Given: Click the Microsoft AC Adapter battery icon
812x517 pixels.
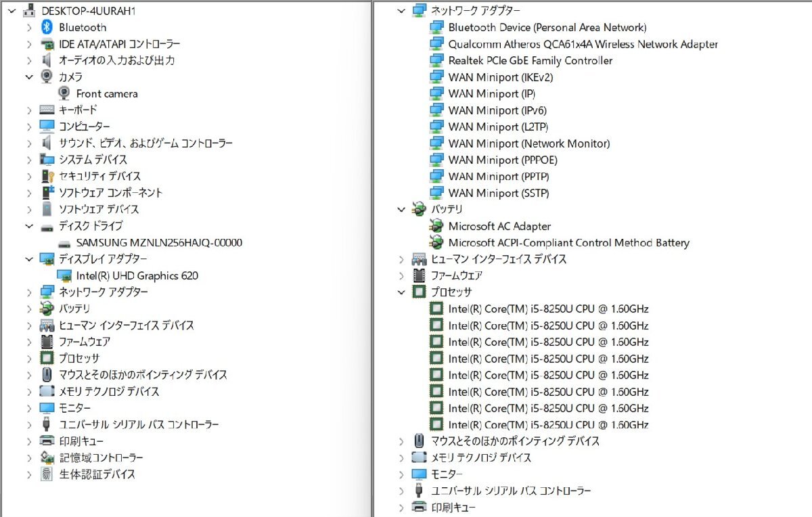Looking at the screenshot, I should click(436, 226).
